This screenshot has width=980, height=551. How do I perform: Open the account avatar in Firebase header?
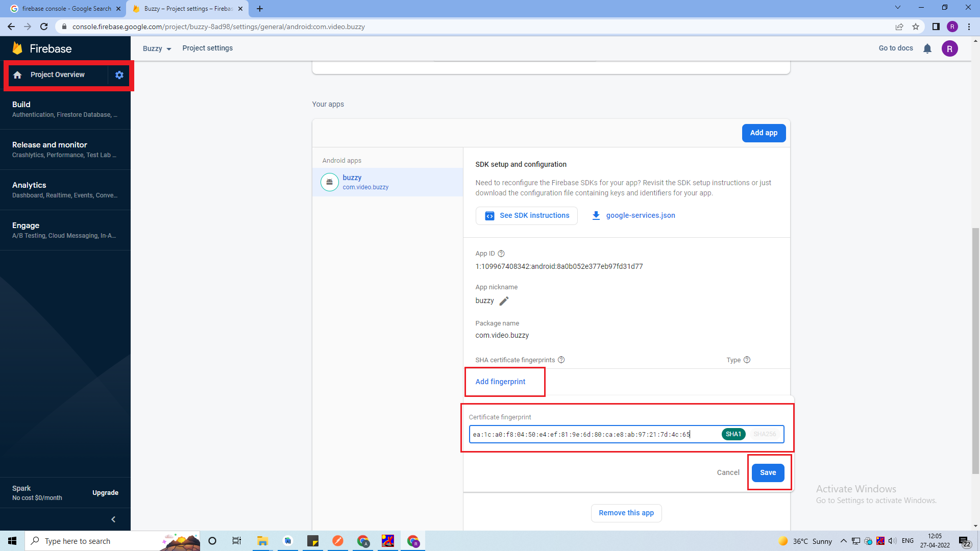tap(950, 48)
